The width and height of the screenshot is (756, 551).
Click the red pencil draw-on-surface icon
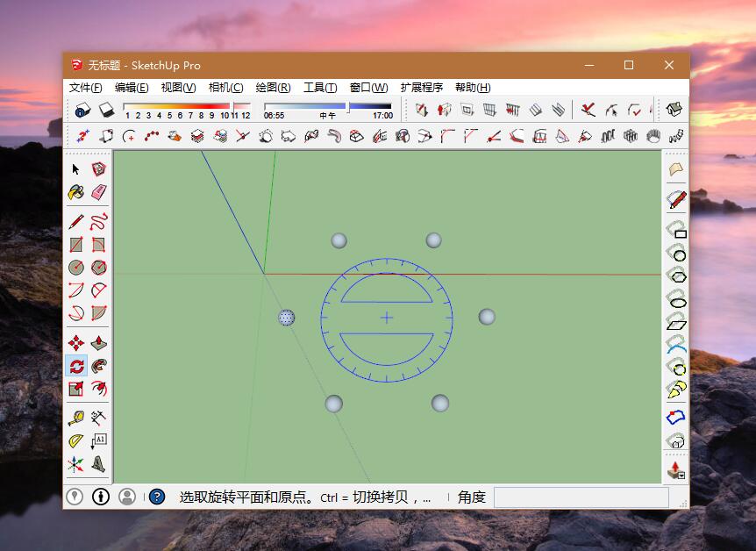coord(676,199)
